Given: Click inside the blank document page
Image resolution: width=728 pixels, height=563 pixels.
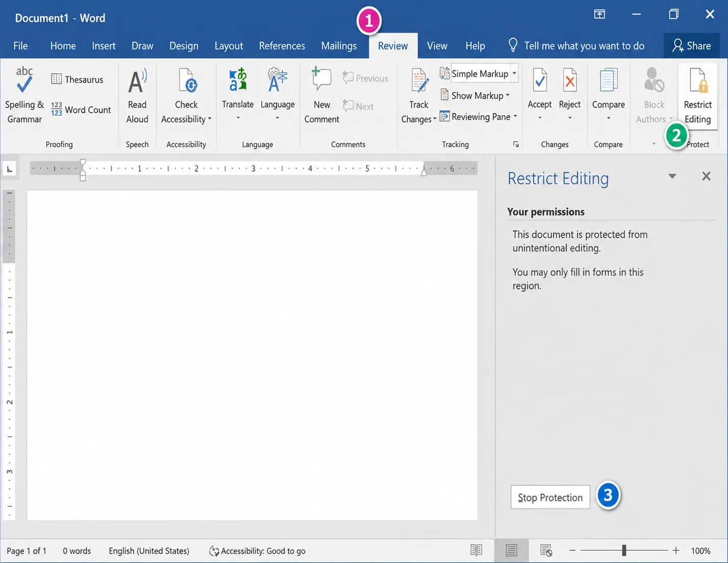Looking at the screenshot, I should (x=252, y=355).
